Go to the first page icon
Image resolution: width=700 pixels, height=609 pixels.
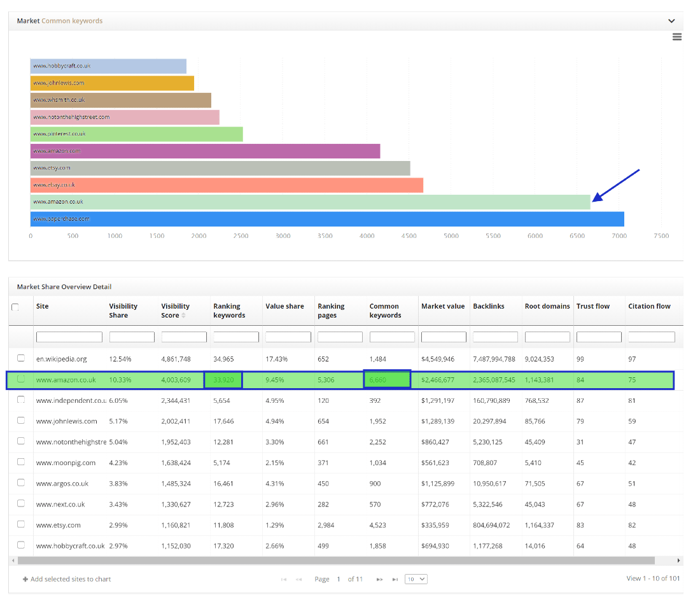(283, 579)
